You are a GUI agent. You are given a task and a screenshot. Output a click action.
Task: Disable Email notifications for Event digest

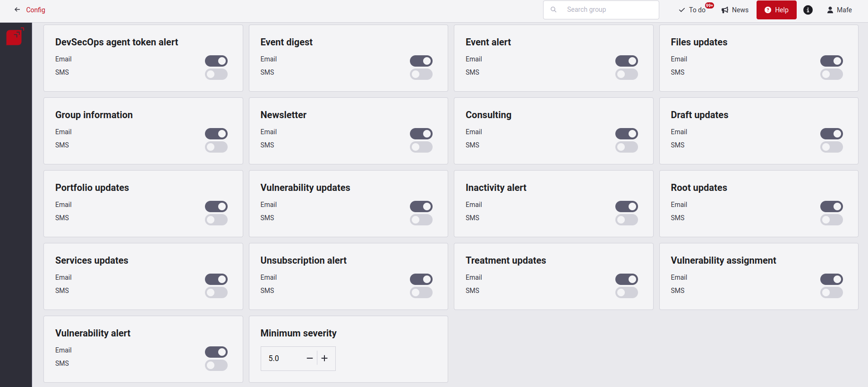coord(421,60)
